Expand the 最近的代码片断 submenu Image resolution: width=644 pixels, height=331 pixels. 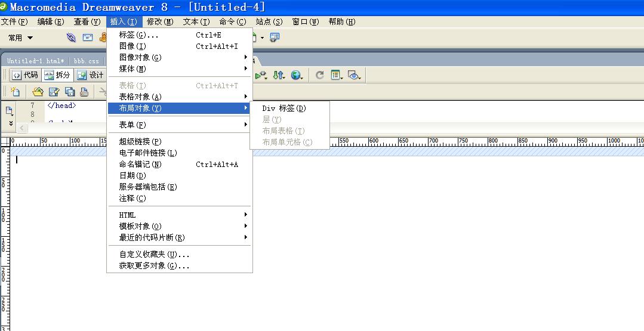(180, 237)
